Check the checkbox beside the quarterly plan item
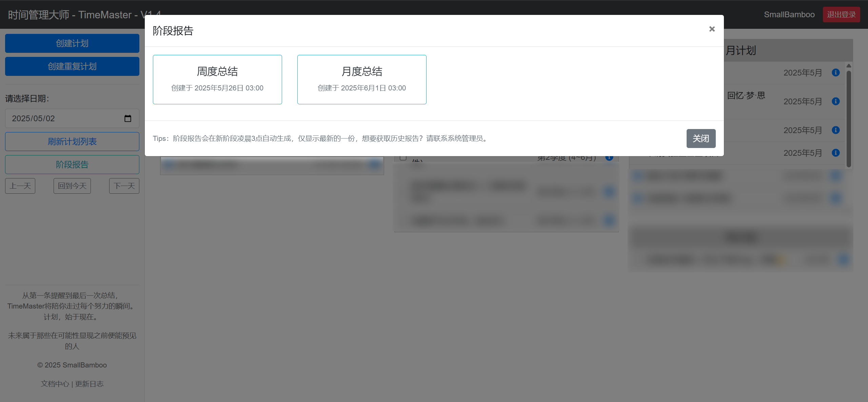868x402 pixels. 403,157
